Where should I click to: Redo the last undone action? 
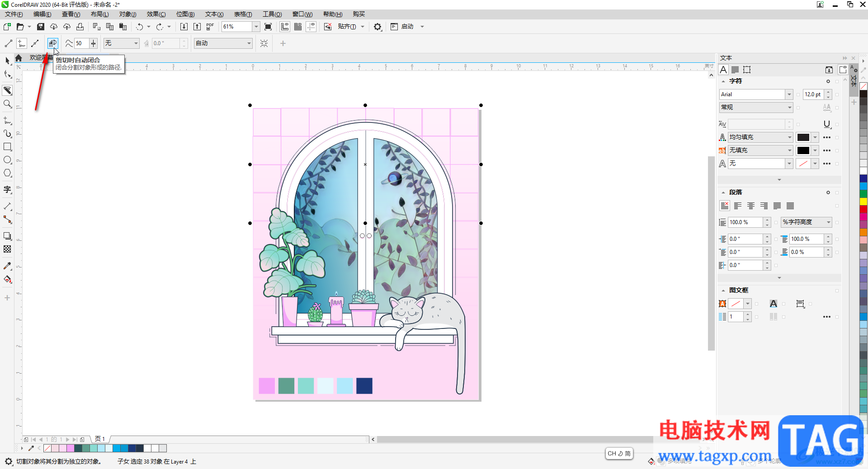(160, 27)
